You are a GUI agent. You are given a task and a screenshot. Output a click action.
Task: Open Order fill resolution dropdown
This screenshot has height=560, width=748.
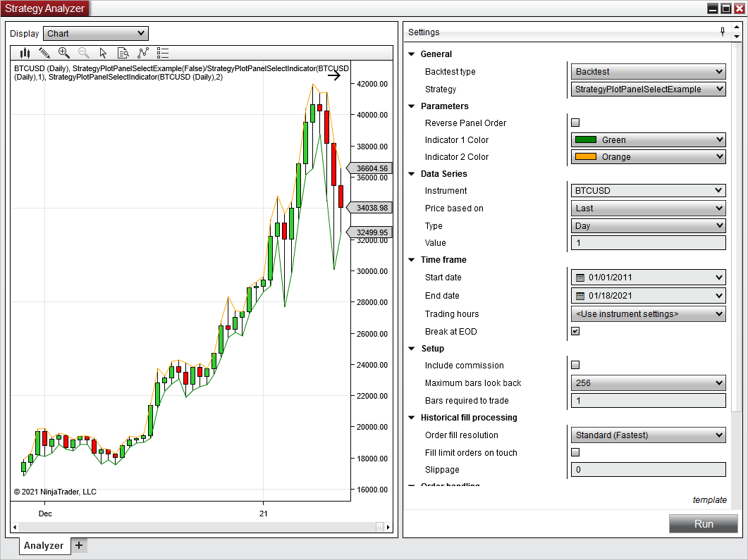[x=649, y=435]
